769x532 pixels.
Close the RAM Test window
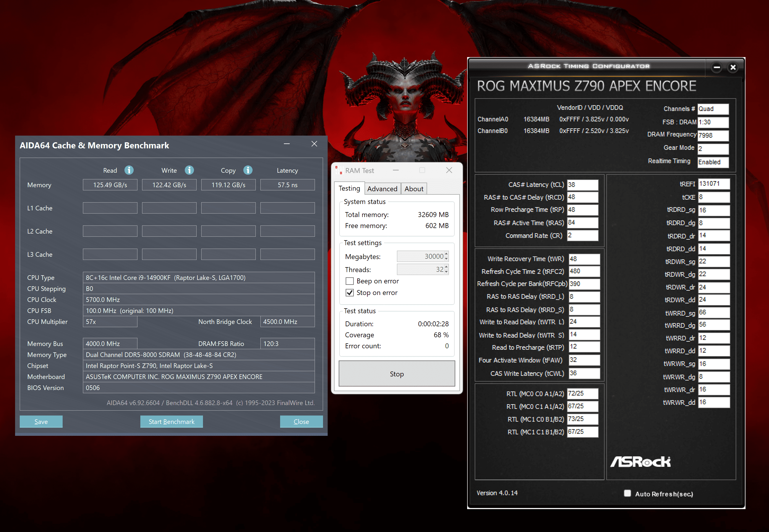449,170
